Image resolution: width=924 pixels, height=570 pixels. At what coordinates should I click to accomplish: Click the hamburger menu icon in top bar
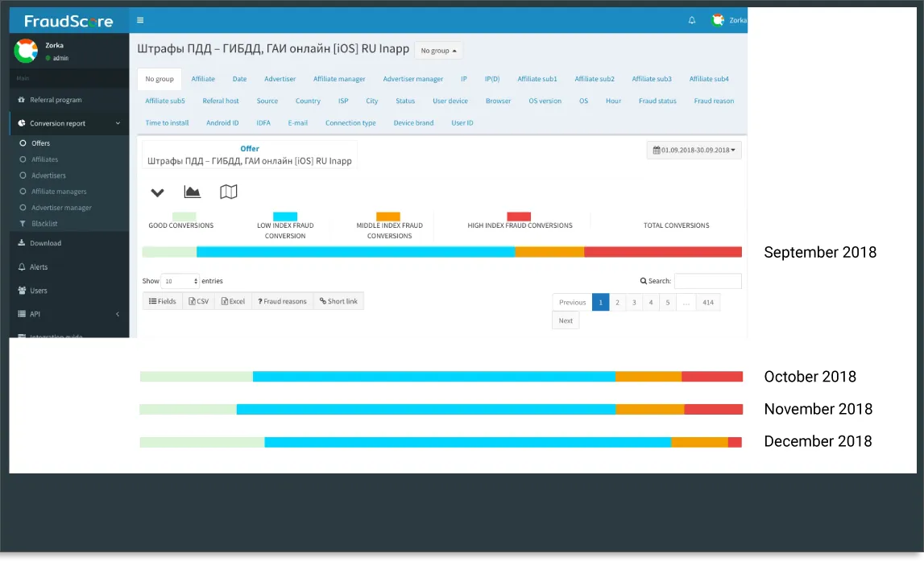(x=140, y=20)
